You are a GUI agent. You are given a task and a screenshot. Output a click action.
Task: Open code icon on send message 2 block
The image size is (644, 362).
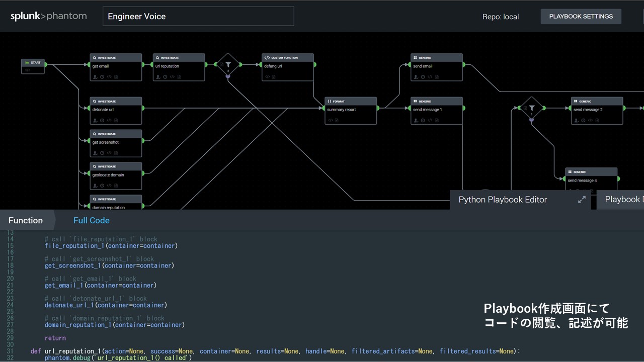[x=590, y=120]
